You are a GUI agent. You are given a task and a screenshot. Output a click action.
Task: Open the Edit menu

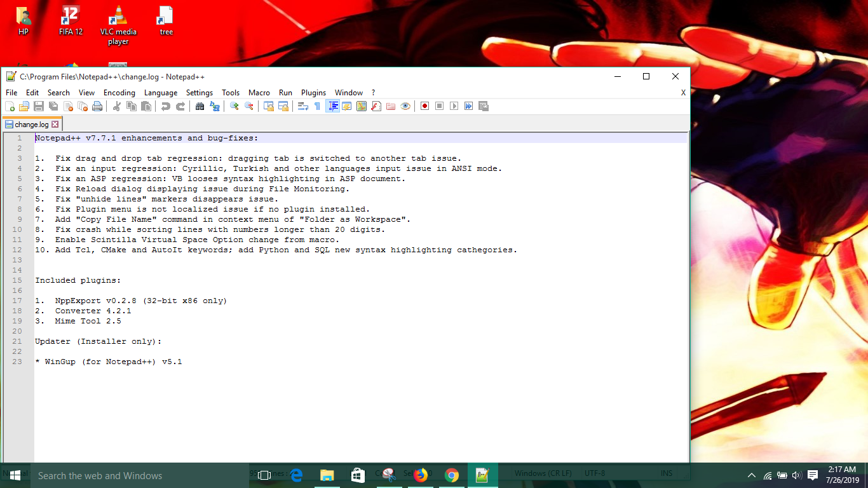tap(32, 93)
